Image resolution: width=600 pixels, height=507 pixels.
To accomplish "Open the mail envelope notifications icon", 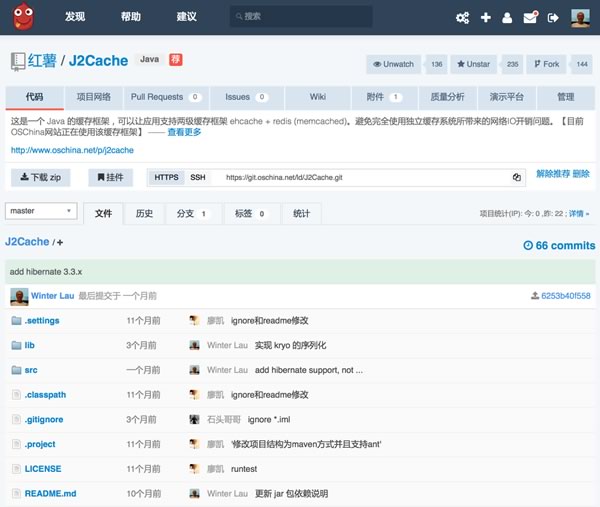I will (x=530, y=17).
